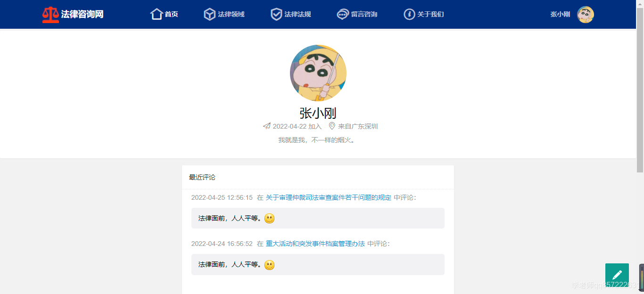The height and width of the screenshot is (294, 644).
Task: Open the 关于我们 navigation item
Action: tap(430, 14)
